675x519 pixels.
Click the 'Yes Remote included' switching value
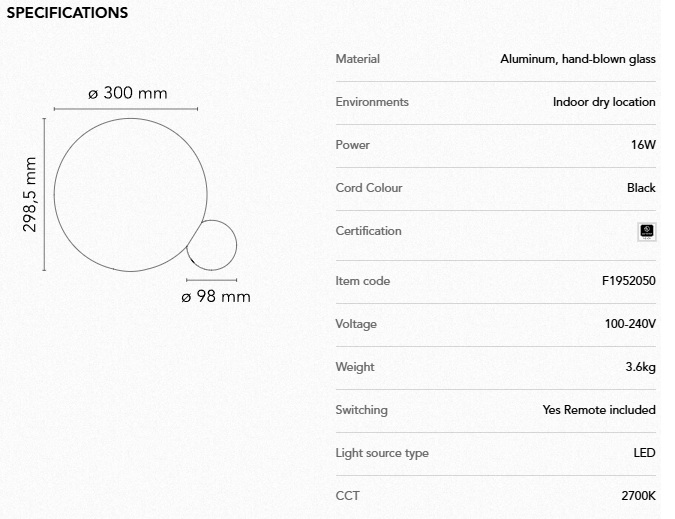[599, 410]
